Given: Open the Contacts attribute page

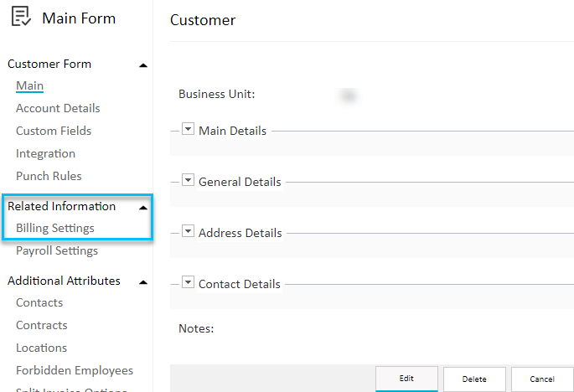Looking at the screenshot, I should coord(39,302).
